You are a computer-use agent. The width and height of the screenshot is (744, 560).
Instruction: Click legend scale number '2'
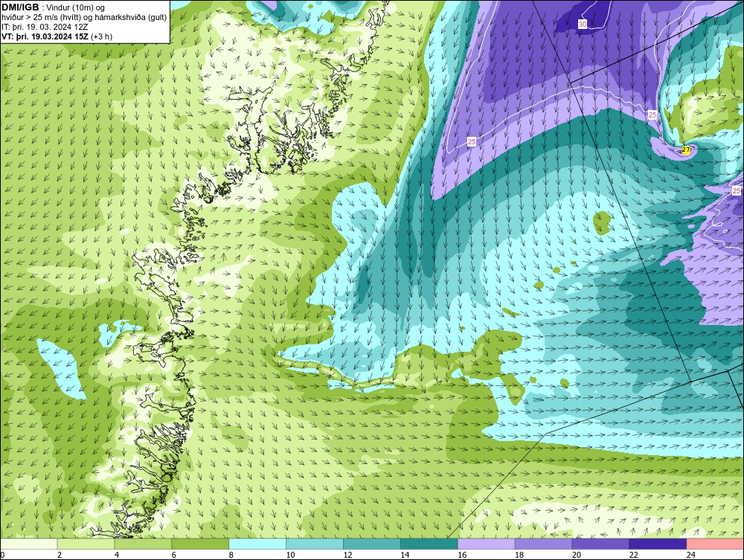coord(60,555)
